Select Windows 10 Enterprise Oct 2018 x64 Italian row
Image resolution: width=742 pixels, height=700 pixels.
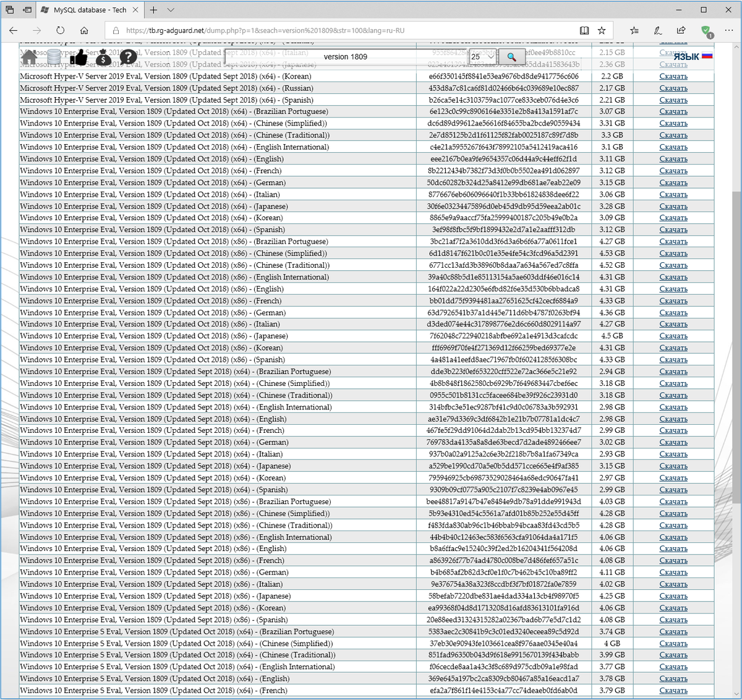(x=150, y=194)
